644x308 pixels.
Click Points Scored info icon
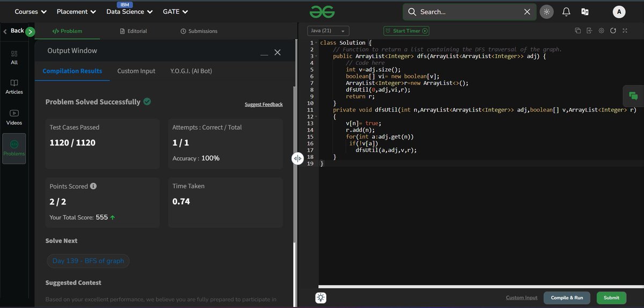93,186
